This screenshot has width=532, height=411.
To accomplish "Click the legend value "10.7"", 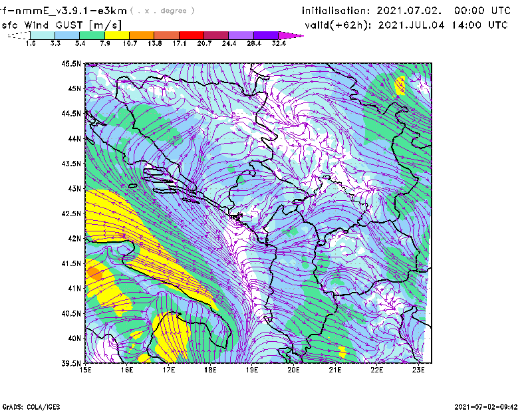I will click(x=130, y=43).
